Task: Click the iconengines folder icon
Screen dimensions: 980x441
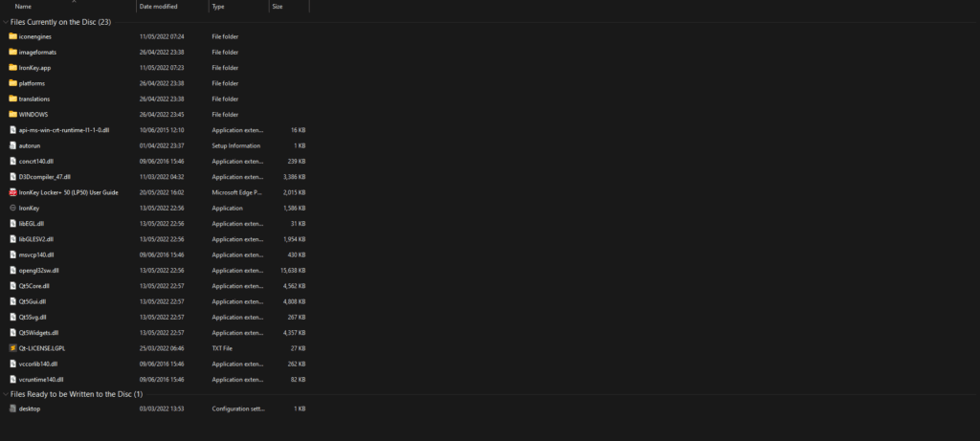Action: 12,36
